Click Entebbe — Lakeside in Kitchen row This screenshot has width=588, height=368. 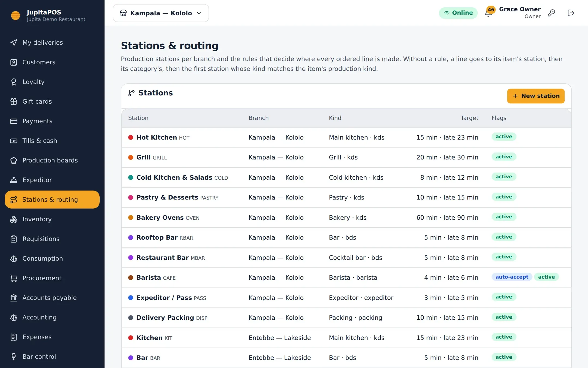pos(280,338)
